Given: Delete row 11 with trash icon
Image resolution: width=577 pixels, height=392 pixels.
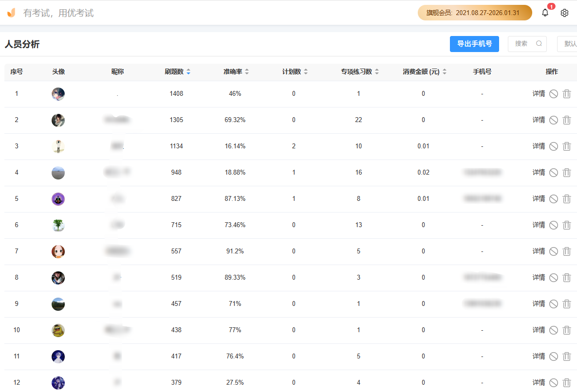Looking at the screenshot, I should click(567, 356).
